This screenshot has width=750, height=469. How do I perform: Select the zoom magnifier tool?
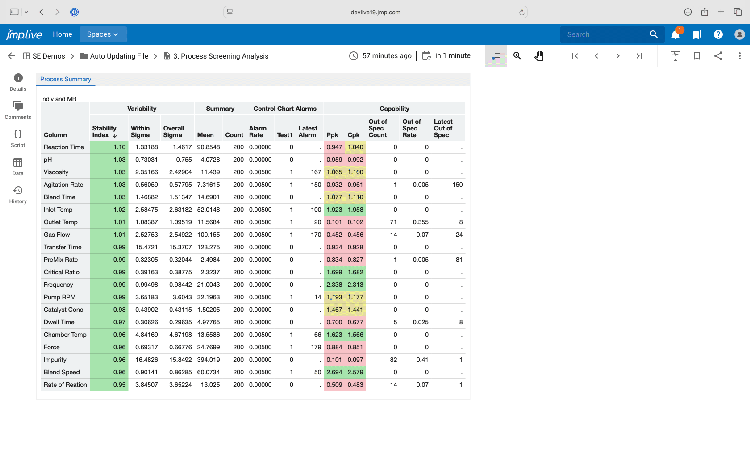coord(517,56)
